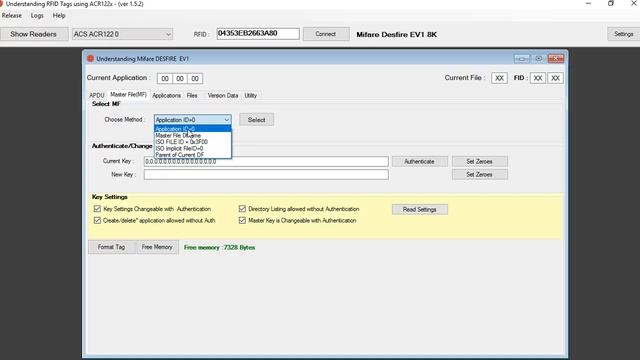Click the 'Mifare Desfire EV1 8K' label
The height and width of the screenshot is (360, 640).
tap(396, 35)
